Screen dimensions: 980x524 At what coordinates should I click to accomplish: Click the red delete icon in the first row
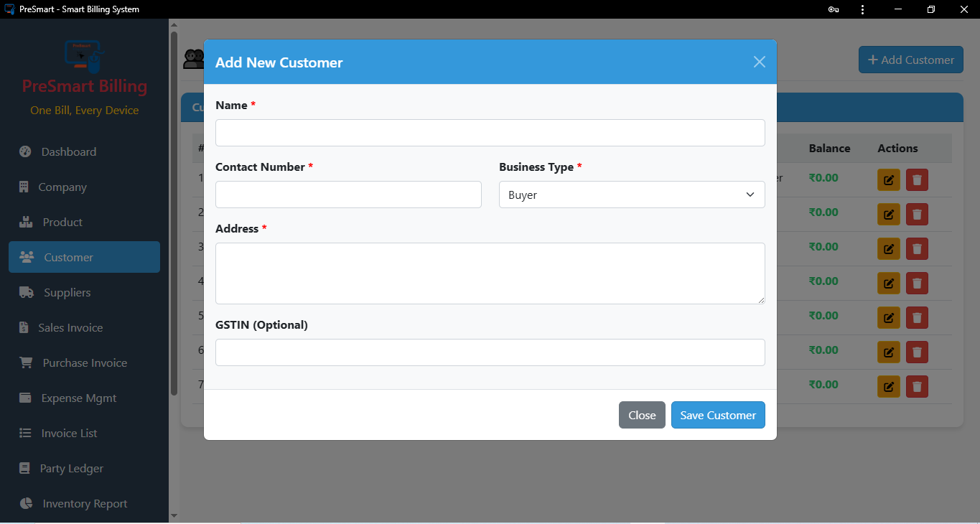[x=917, y=179]
